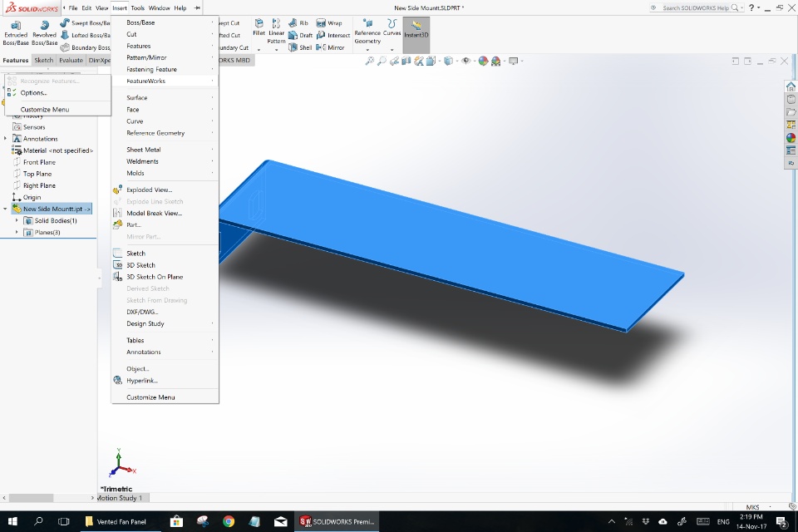Switch to the Evaluate tab
The width and height of the screenshot is (798, 532).
[71, 60]
